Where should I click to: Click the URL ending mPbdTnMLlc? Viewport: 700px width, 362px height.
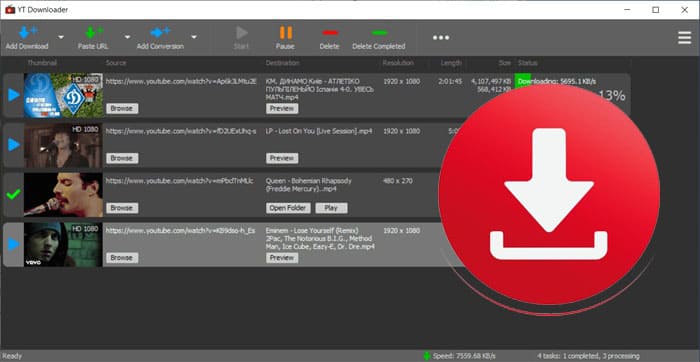(x=179, y=181)
